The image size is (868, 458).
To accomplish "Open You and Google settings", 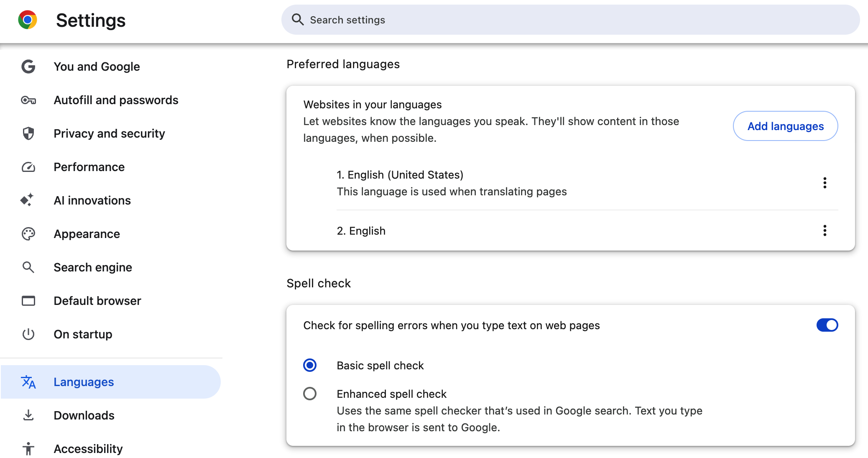I will pyautogui.click(x=111, y=67).
